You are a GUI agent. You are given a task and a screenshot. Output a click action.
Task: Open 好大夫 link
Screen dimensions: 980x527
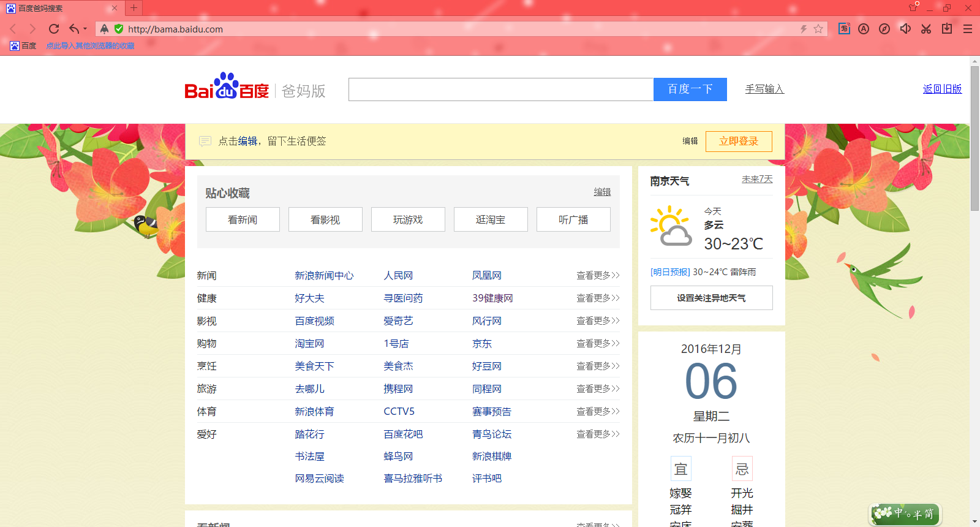pos(309,298)
